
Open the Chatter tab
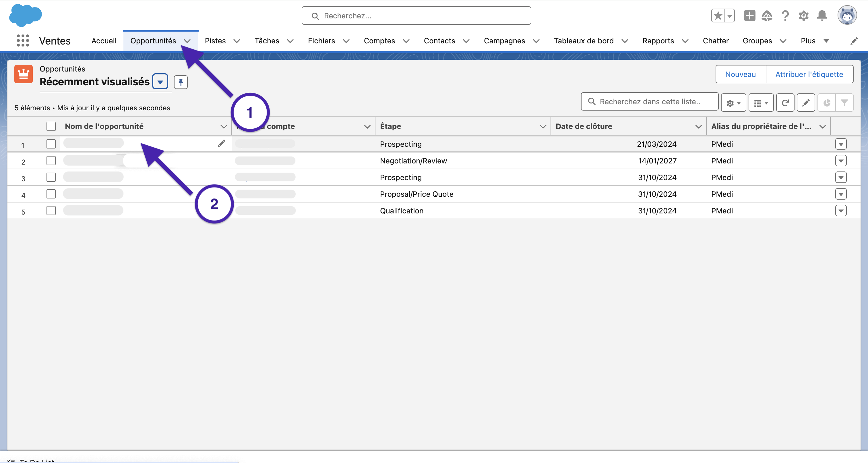(715, 41)
